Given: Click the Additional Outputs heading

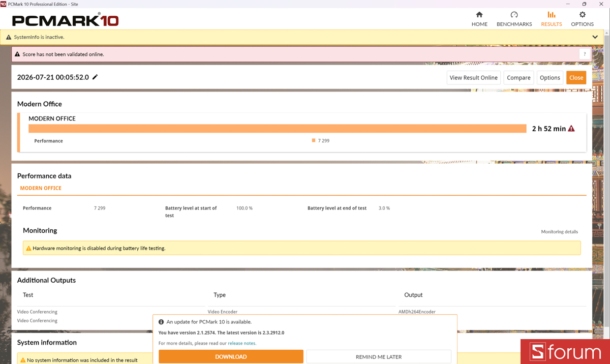Looking at the screenshot, I should [46, 280].
